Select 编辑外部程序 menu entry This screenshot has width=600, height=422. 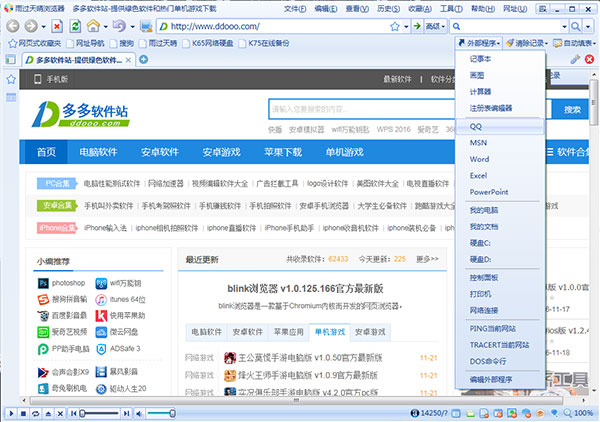[x=500, y=380]
